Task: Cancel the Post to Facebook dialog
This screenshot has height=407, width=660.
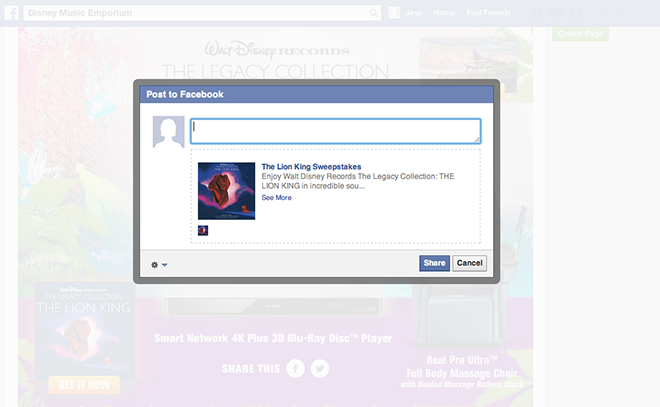Action: point(469,263)
